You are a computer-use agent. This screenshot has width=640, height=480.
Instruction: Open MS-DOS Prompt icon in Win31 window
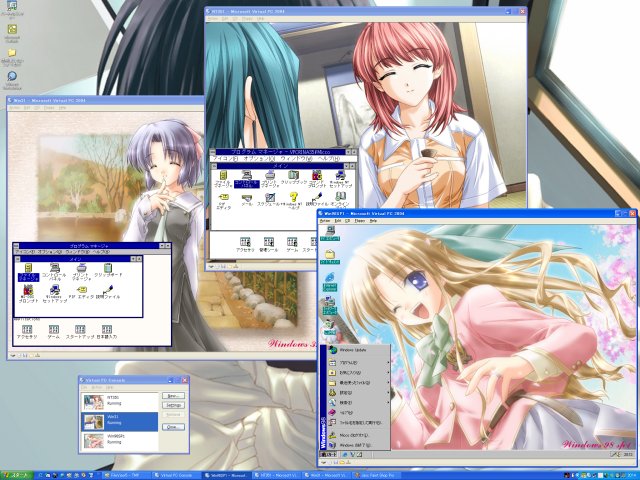pos(28,294)
